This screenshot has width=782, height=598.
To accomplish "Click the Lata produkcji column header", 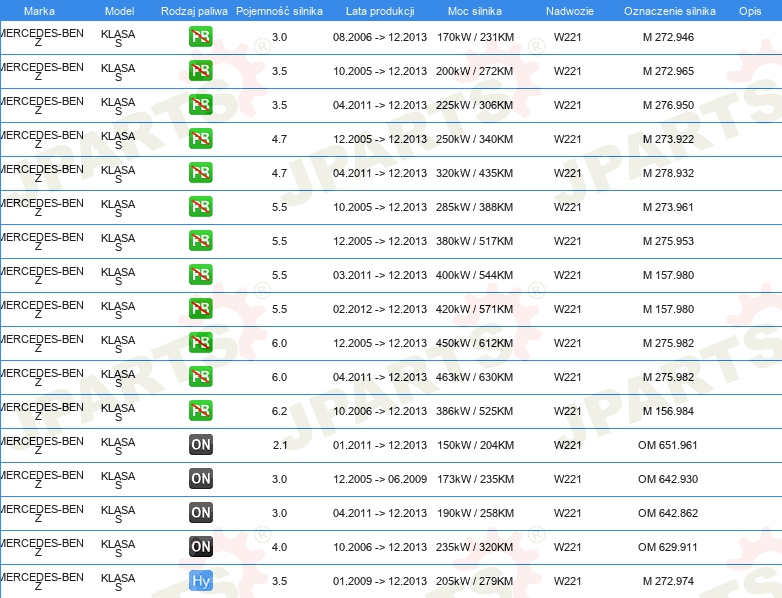I will tap(380, 11).
